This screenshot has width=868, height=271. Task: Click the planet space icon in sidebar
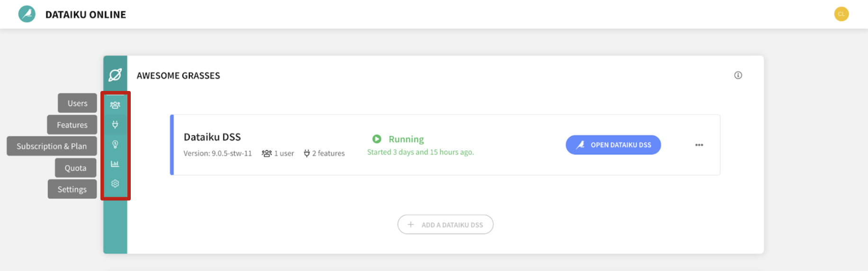(x=115, y=75)
